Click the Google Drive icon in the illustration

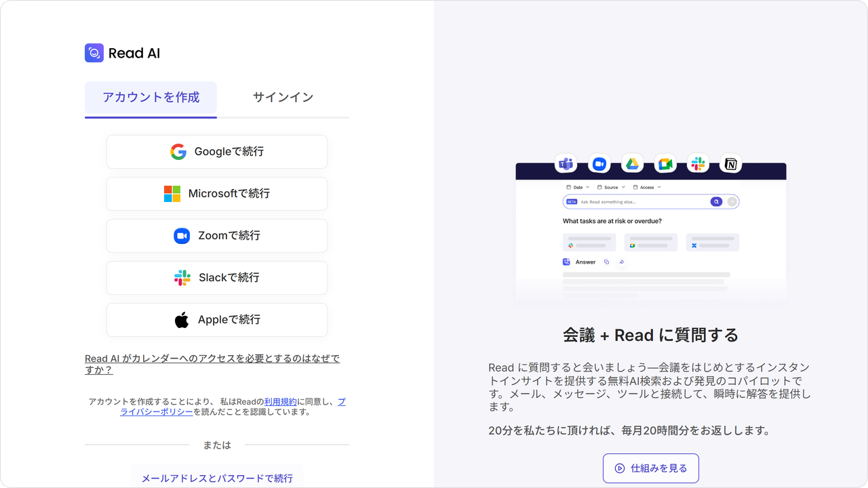click(632, 163)
